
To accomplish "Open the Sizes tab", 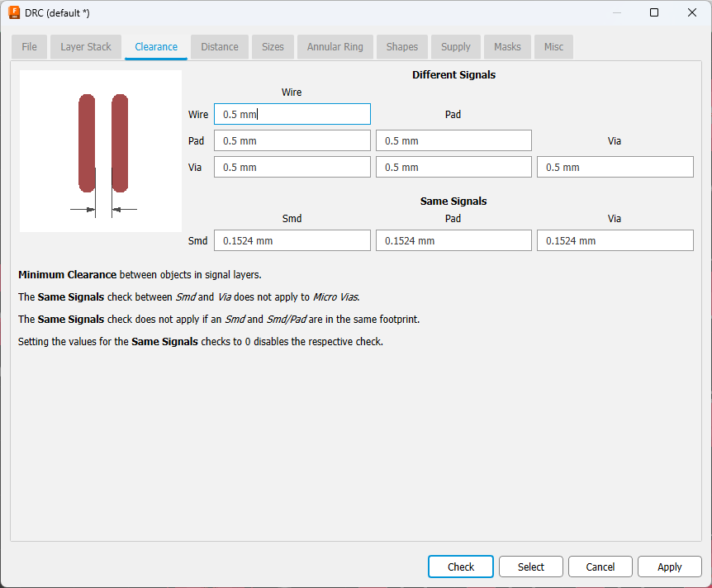I will click(x=273, y=47).
